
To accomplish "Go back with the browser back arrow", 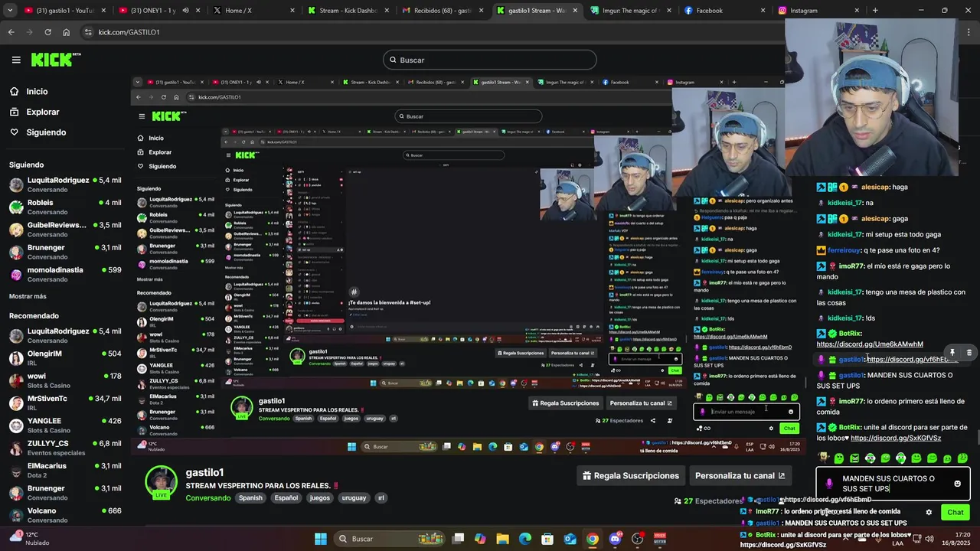I will 11,32.
